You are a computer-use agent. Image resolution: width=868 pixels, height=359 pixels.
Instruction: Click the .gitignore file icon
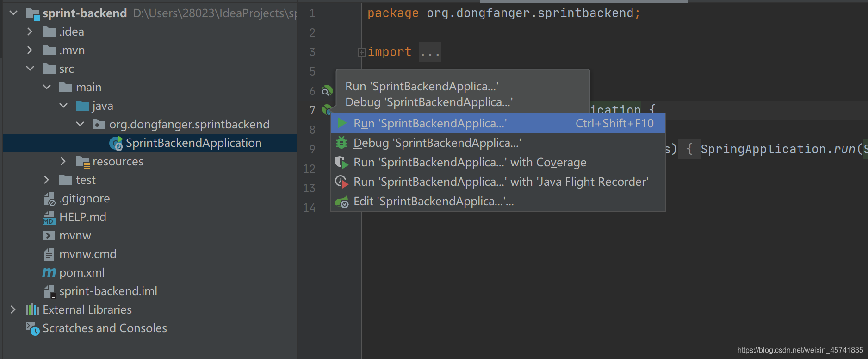[50, 199]
